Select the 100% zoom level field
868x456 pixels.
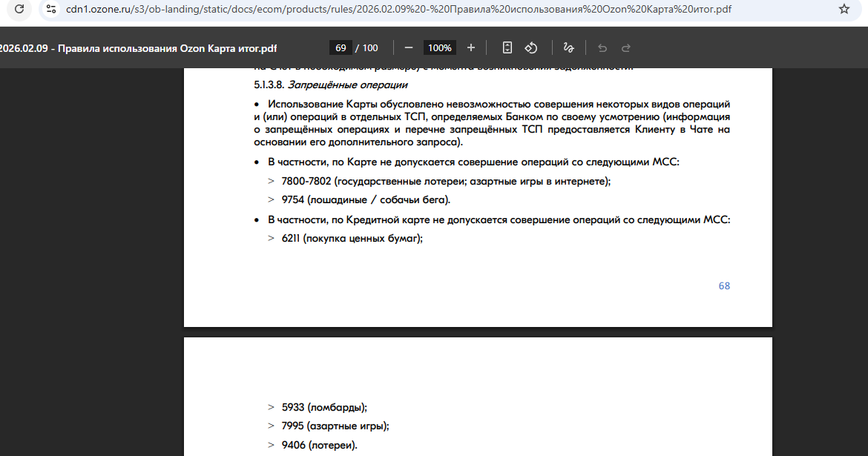click(439, 47)
